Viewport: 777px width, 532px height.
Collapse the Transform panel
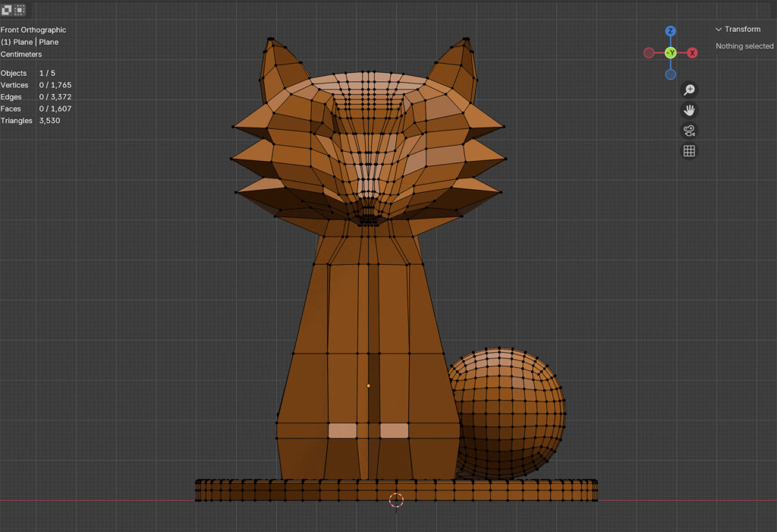tap(719, 30)
